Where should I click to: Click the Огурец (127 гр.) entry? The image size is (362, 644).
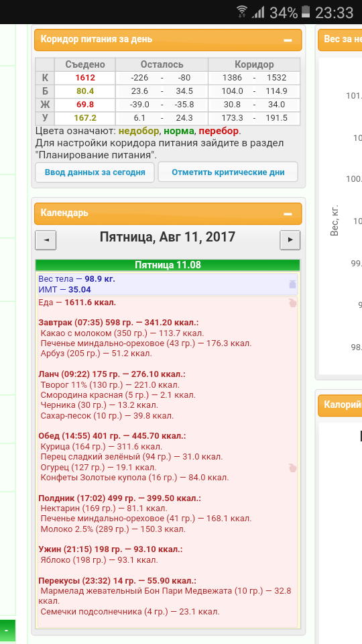click(x=99, y=468)
